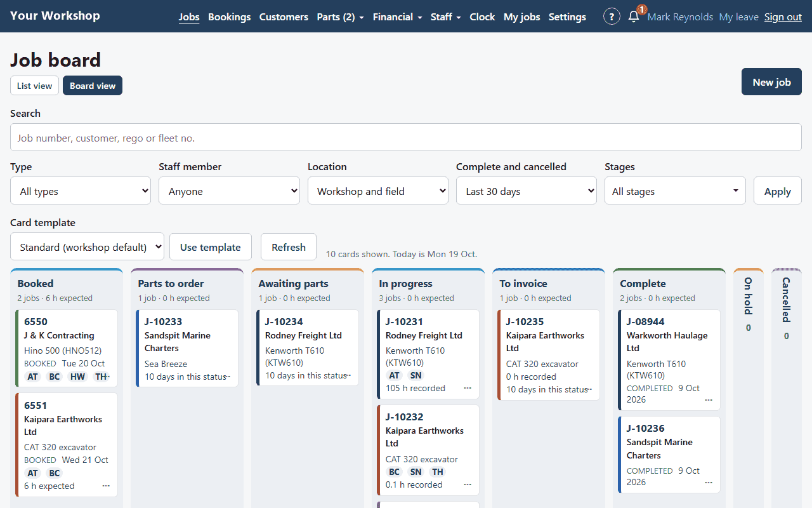Open notifications bell with 1 alert
The width and height of the screenshot is (812, 508).
634,17
